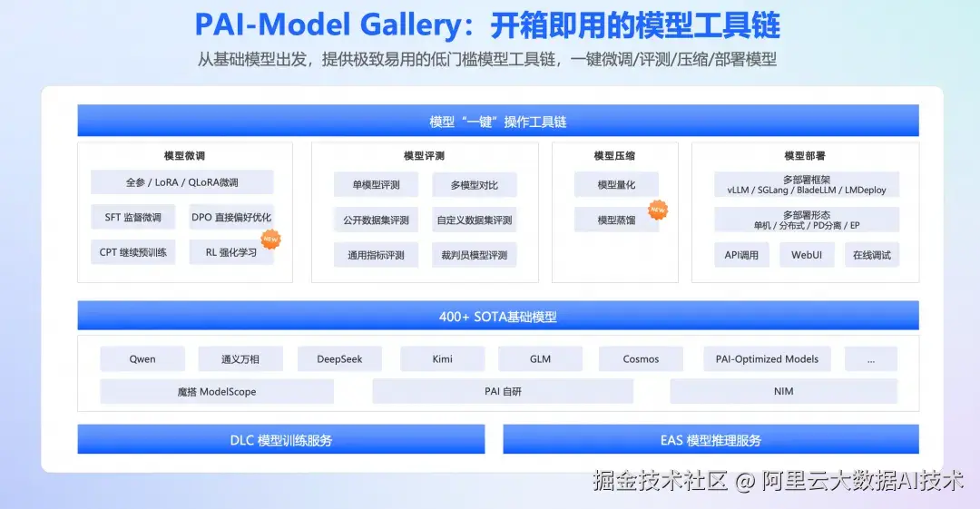Select the 模型量化 box
Viewport: 980px width, 509px height.
pyautogui.click(x=616, y=185)
